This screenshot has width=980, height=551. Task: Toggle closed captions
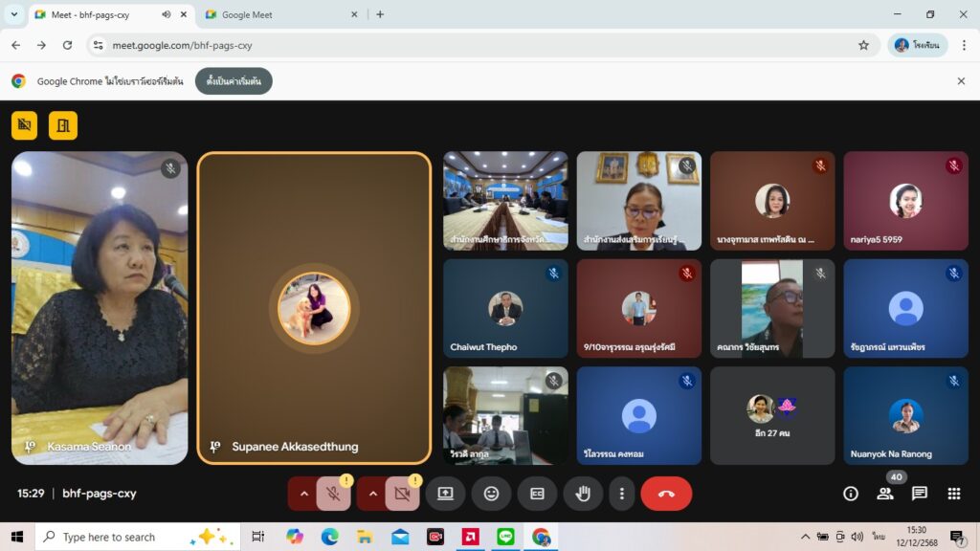(537, 494)
